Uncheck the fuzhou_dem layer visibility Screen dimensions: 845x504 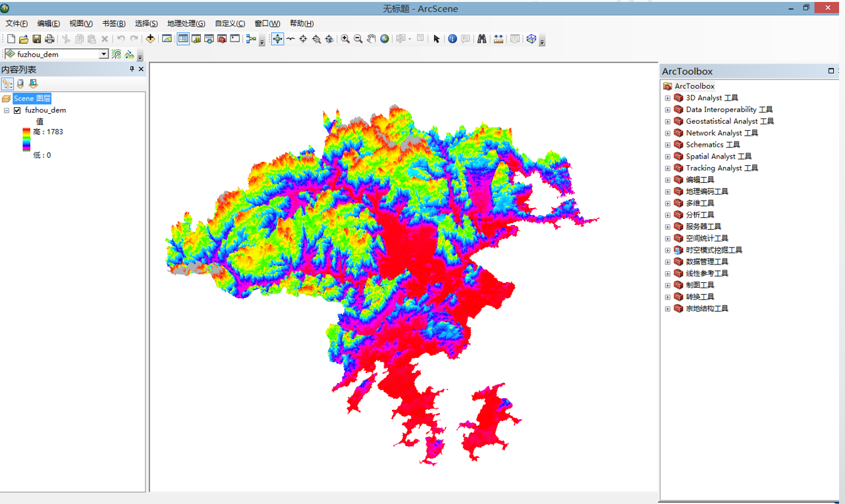click(17, 111)
